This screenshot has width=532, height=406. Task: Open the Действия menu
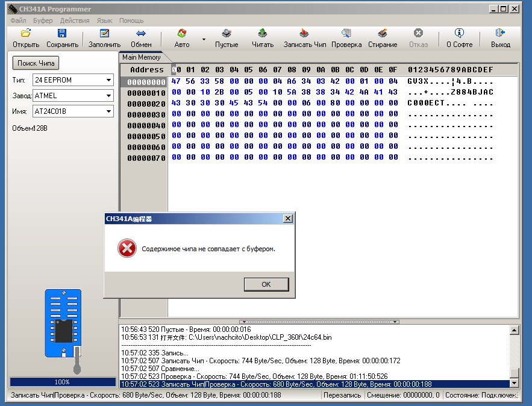coord(75,20)
